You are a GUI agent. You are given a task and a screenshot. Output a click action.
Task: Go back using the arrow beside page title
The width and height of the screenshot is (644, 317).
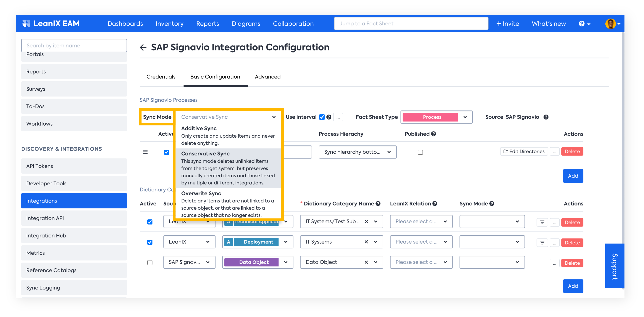pos(143,47)
